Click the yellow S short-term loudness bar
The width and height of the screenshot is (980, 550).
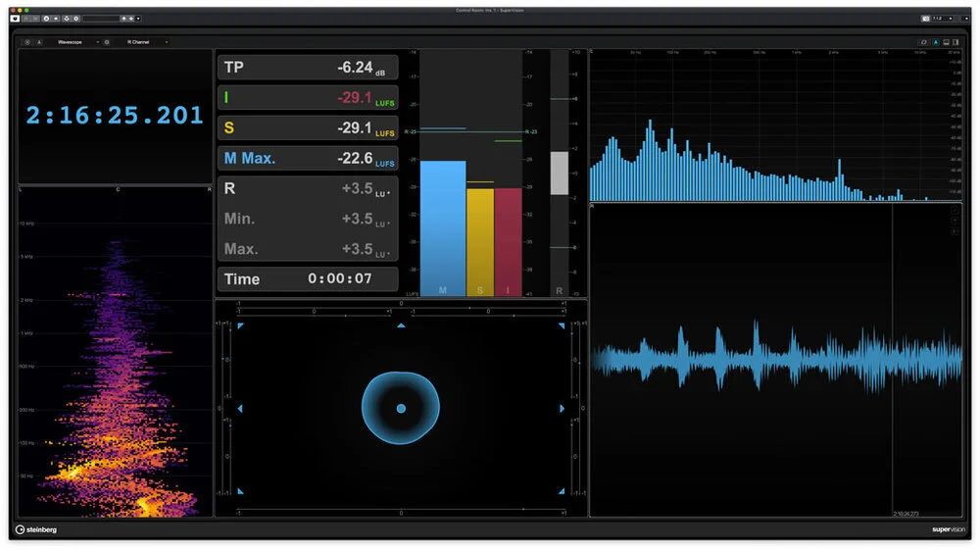480,242
